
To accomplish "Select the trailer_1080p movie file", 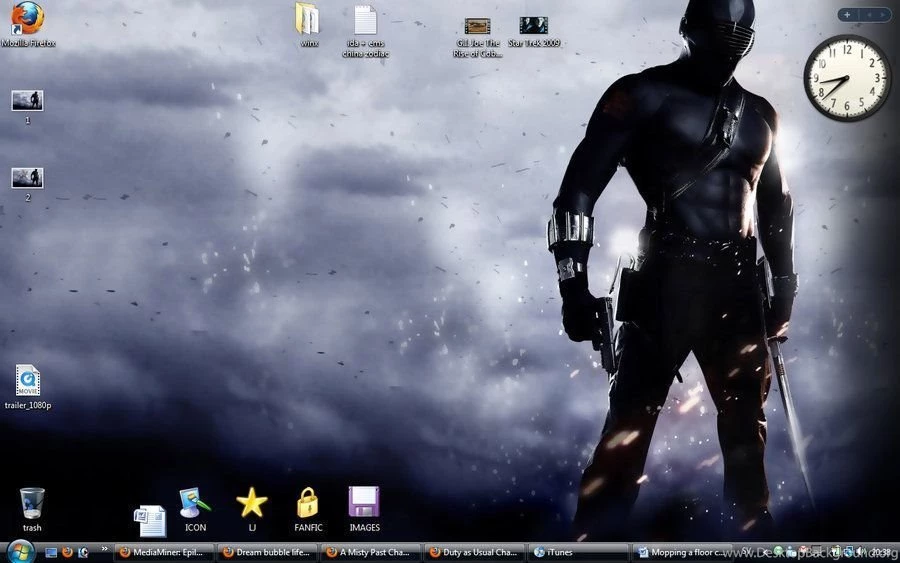I will coord(28,387).
